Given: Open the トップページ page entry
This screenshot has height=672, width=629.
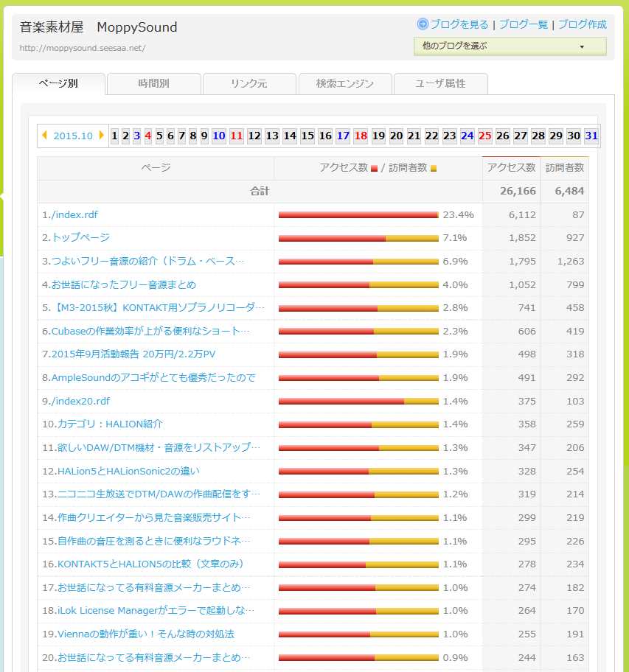Looking at the screenshot, I should coord(80,237).
